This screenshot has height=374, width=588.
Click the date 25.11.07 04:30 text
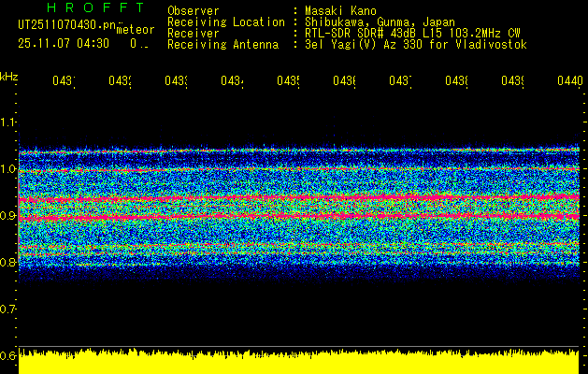[x=64, y=44]
